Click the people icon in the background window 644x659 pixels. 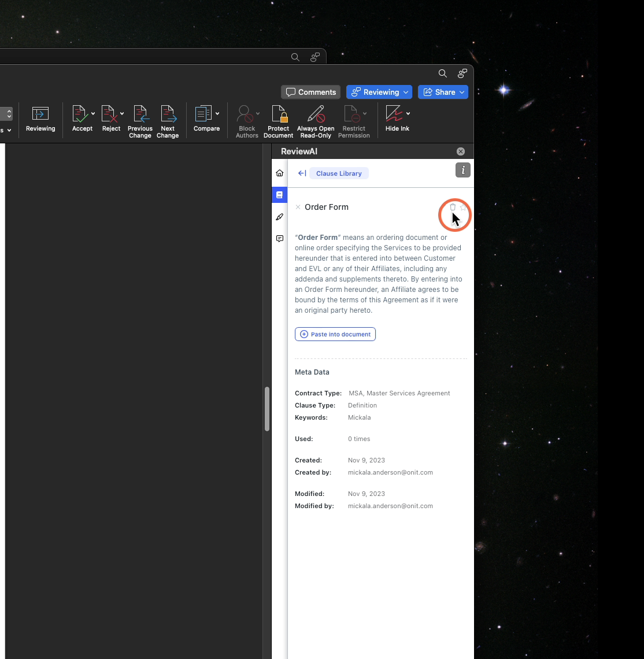(315, 57)
